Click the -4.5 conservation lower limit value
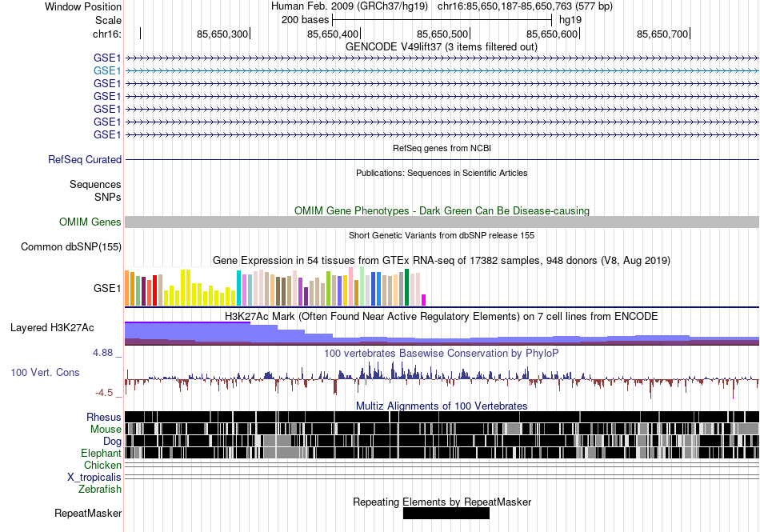This screenshot has height=532, width=760. pyautogui.click(x=104, y=393)
